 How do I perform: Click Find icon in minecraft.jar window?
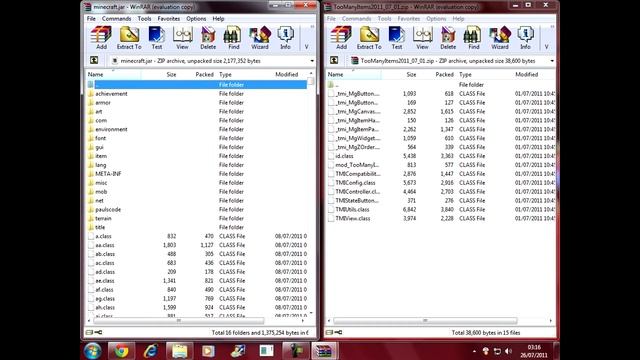pos(233,38)
